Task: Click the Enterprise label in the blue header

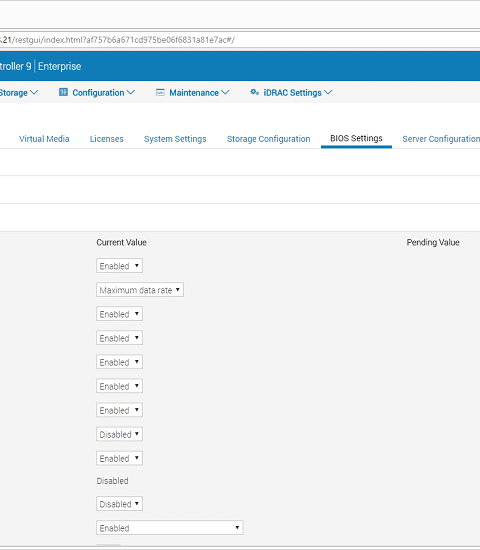Action: tap(60, 66)
